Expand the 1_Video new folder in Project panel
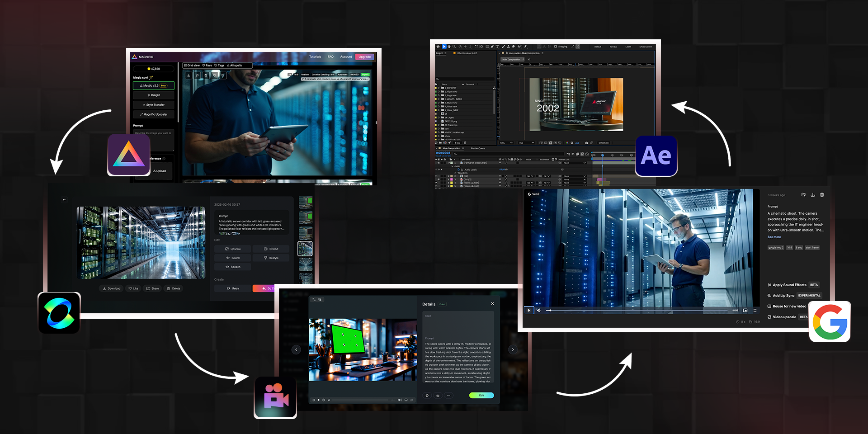This screenshot has height=434, width=868. tap(438, 92)
